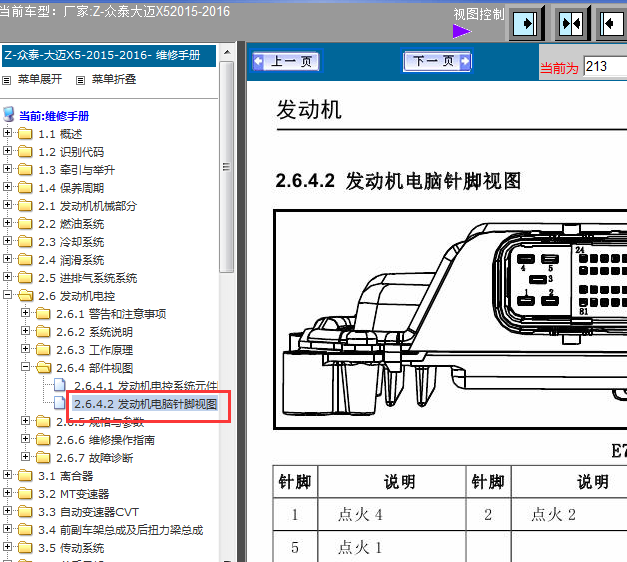The height and width of the screenshot is (562, 627).
Task: Click the table cell 点火 1
Action: 392,547
